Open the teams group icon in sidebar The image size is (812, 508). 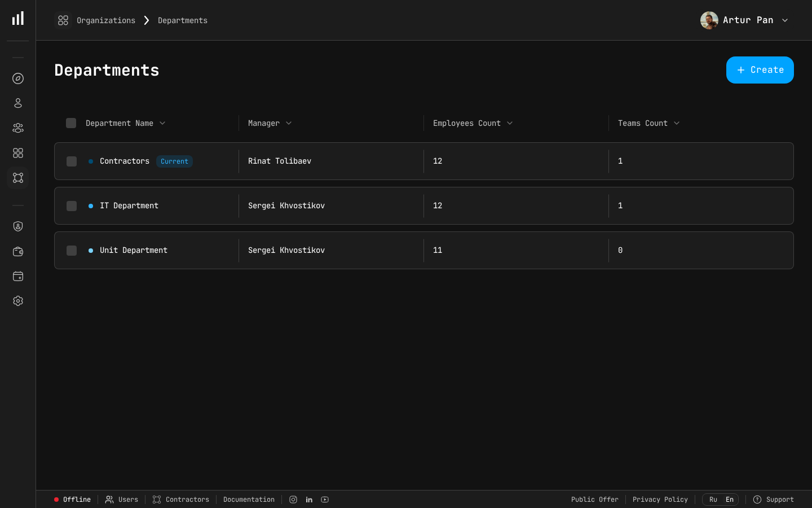coord(18,128)
